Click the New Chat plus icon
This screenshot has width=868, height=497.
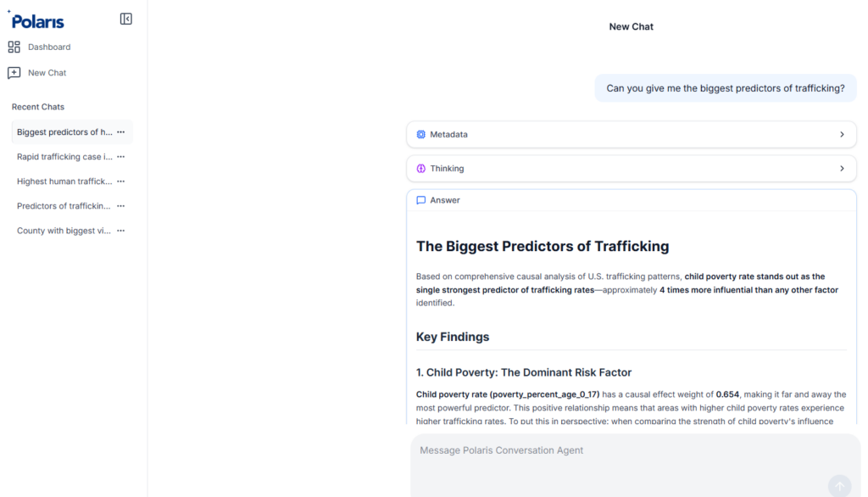coord(14,73)
